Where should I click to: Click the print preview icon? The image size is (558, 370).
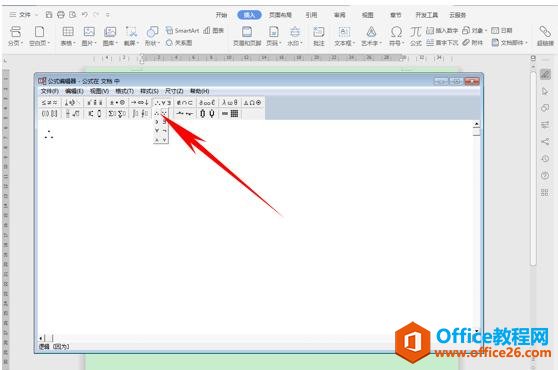coord(73,15)
